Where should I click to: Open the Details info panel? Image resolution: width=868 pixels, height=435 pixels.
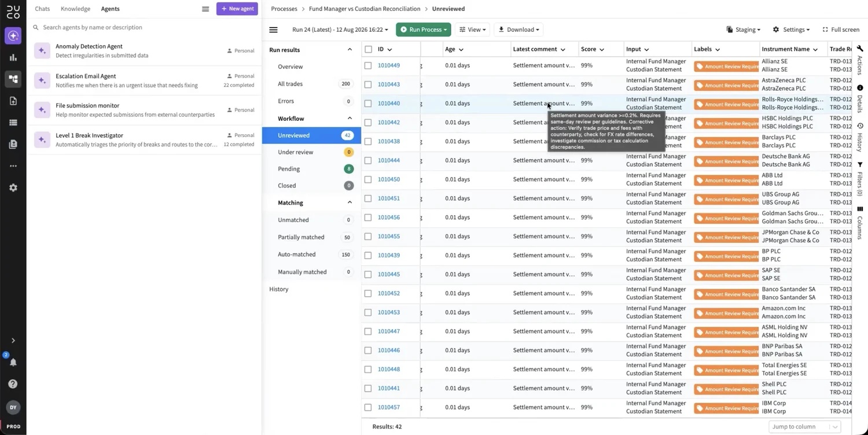coord(860,99)
